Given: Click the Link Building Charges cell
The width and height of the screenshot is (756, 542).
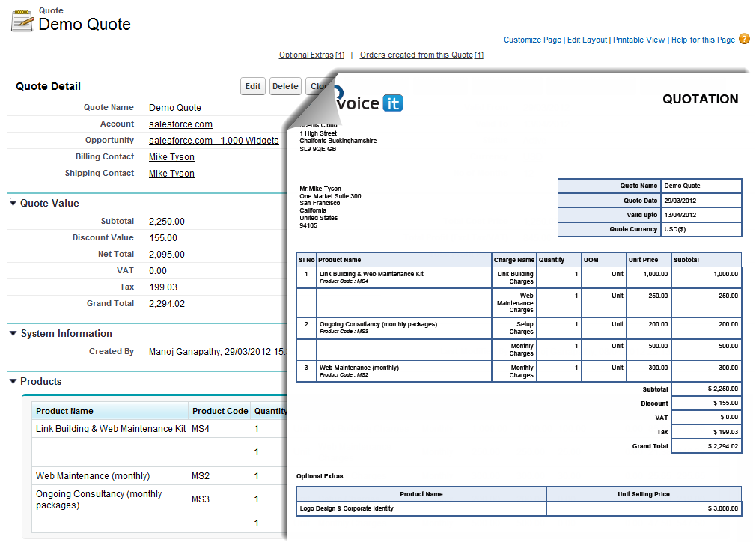Looking at the screenshot, I should click(514, 278).
